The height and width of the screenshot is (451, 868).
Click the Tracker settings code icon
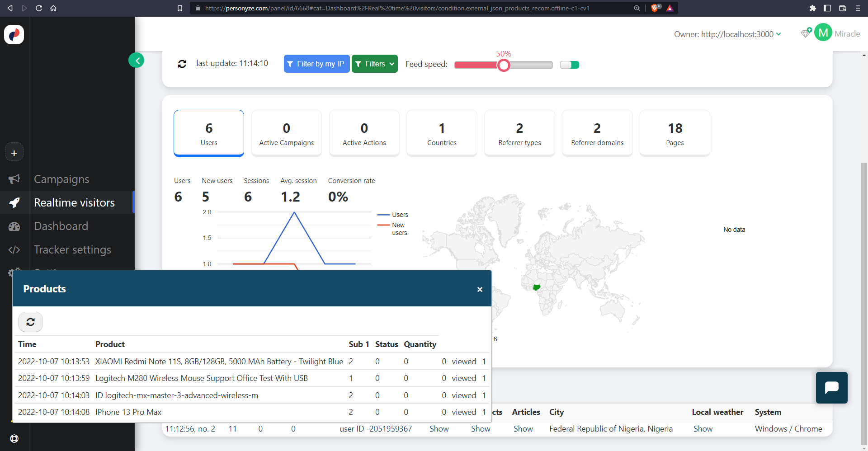click(14, 249)
